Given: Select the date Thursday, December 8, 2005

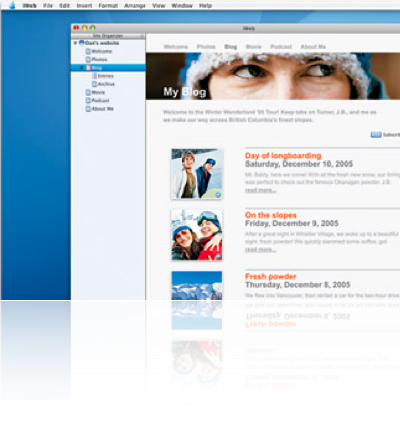Looking at the screenshot, I should (x=298, y=285).
